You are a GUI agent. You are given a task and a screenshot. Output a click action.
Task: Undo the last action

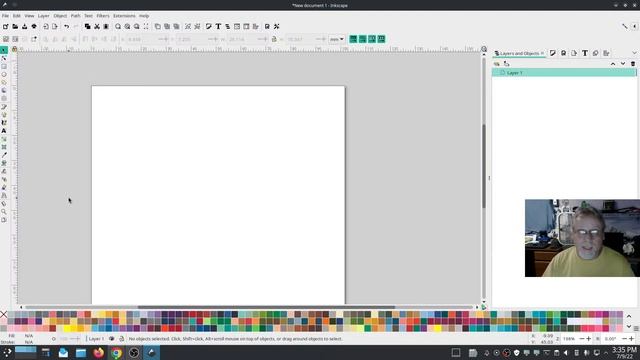coord(67,27)
